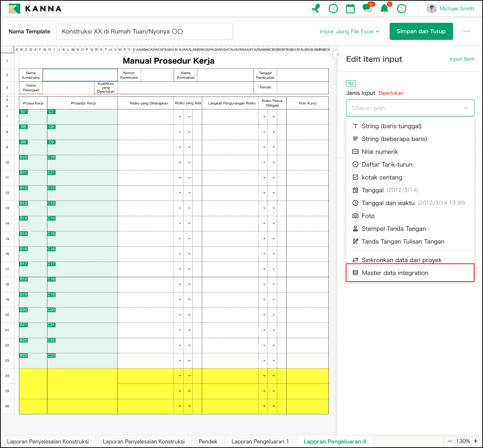This screenshot has width=483, height=448.
Task: Click the stamp icon in header
Action: point(315,9)
